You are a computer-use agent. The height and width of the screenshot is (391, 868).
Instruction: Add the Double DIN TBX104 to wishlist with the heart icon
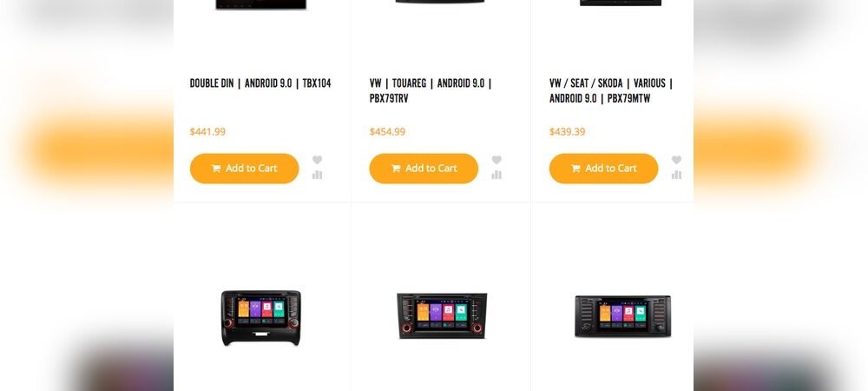[x=317, y=160]
